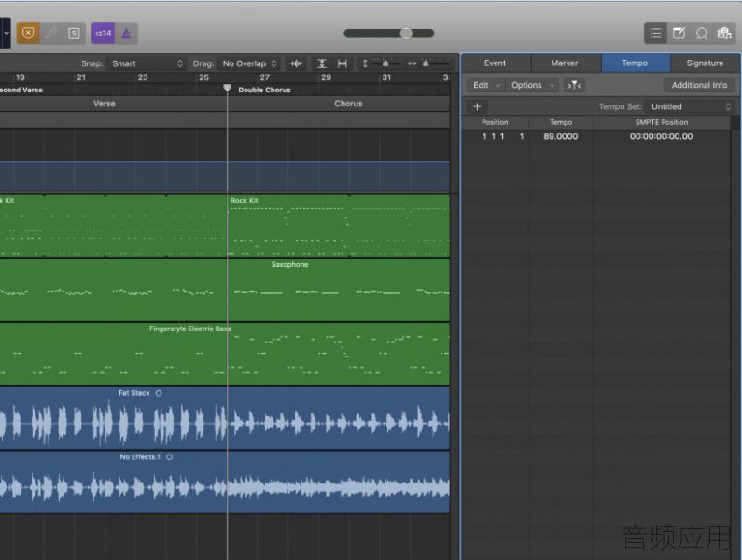This screenshot has height=560, width=742.
Task: Toggle the Solo (S) button
Action: pos(74,34)
